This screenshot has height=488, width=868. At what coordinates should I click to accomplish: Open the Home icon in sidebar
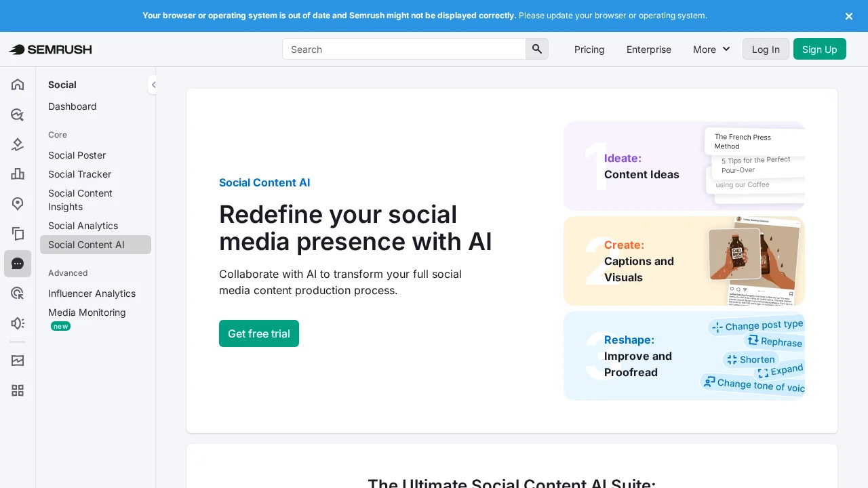[x=18, y=84]
